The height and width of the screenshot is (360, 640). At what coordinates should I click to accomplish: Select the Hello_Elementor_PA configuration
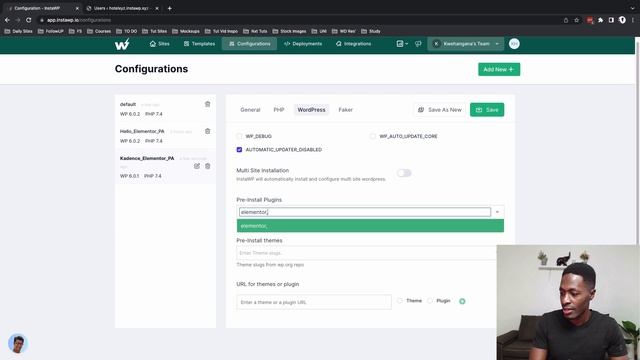[x=165, y=136]
